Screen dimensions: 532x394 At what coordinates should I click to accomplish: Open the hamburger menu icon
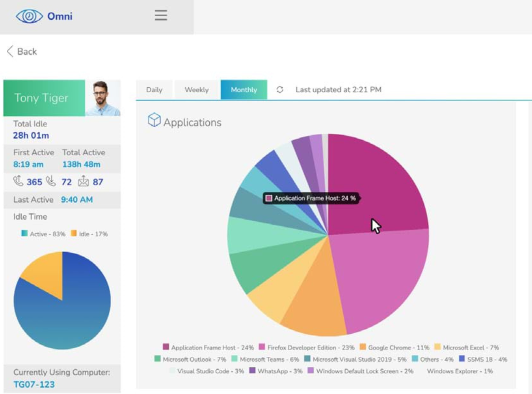(x=161, y=15)
